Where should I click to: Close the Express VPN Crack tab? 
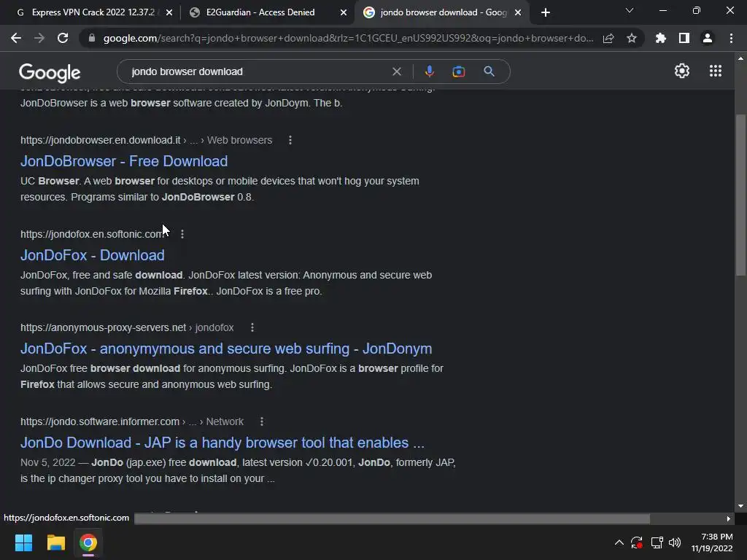[169, 12]
